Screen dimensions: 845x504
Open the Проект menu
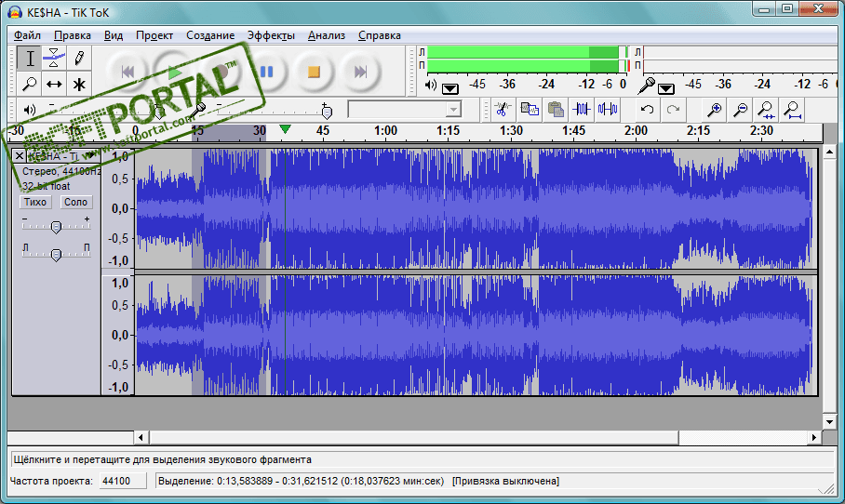(154, 35)
